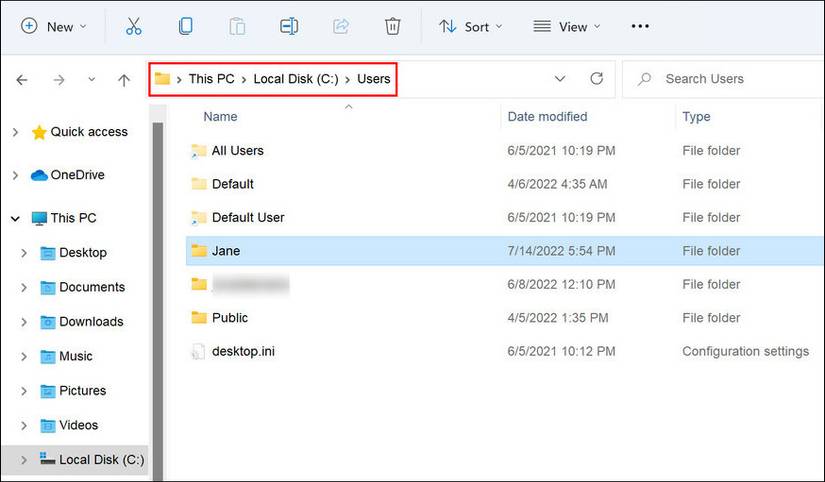The image size is (825, 482).
Task: Click the Cut scissors icon
Action: (x=134, y=26)
